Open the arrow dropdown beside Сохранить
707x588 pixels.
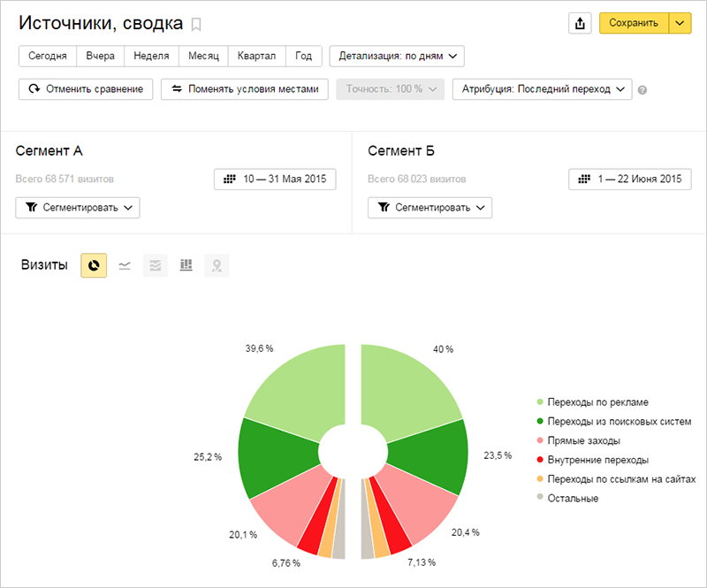point(680,23)
